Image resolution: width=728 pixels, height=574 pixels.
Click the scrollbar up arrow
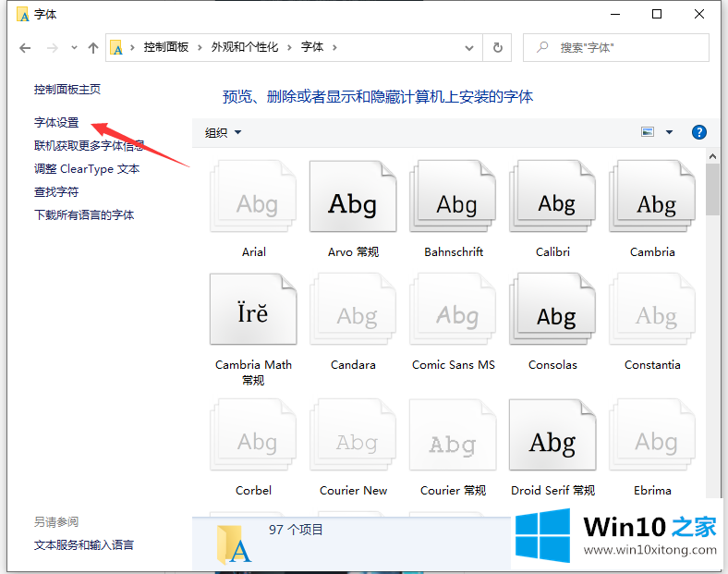pyautogui.click(x=712, y=156)
